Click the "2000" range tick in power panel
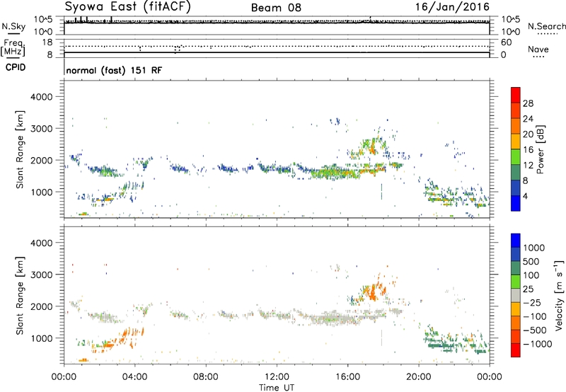 click(x=41, y=160)
